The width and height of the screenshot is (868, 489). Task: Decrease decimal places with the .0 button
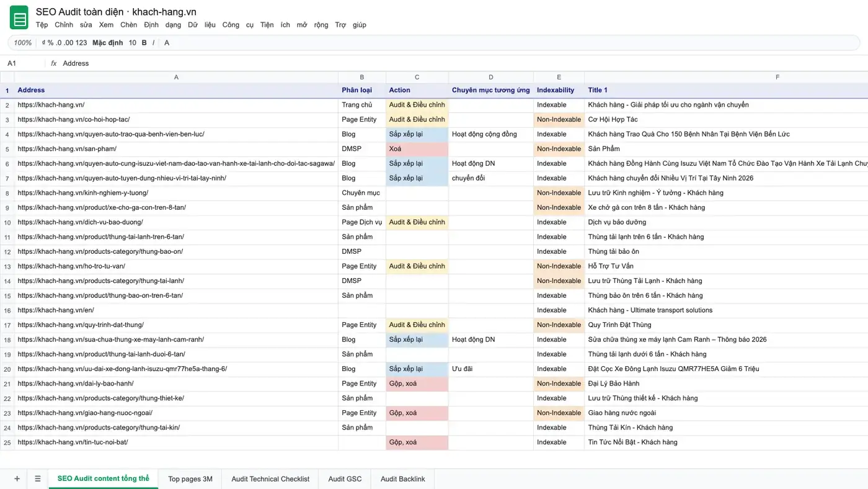(60, 43)
